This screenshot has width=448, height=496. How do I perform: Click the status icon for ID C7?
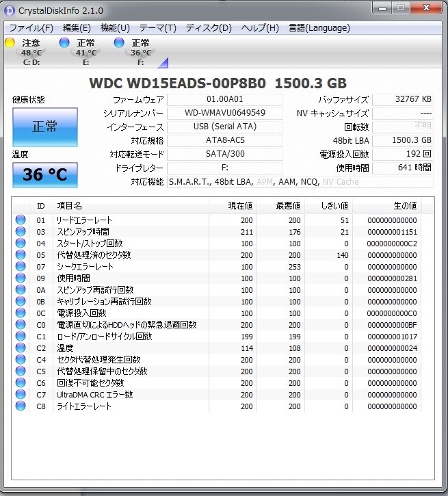[x=21, y=395]
